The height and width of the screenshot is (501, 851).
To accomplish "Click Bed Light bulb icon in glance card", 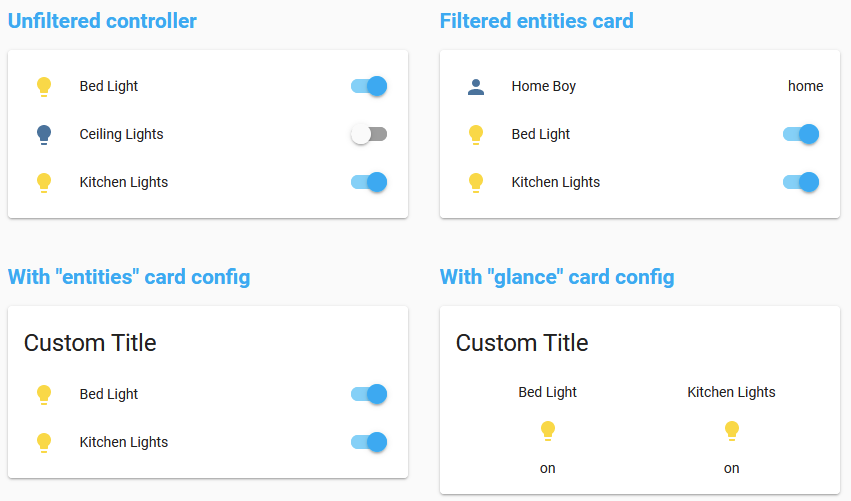I will click(x=548, y=431).
